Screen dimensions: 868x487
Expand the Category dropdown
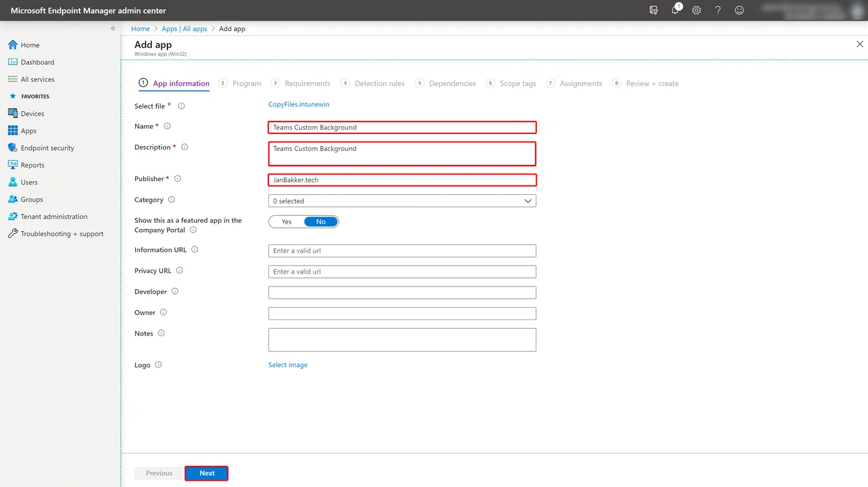pyautogui.click(x=402, y=201)
